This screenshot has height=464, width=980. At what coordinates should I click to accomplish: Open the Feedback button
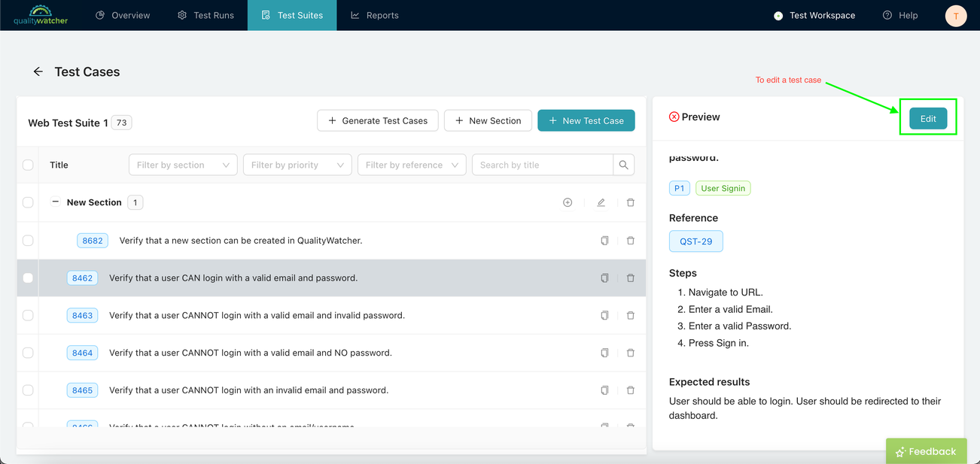927,451
